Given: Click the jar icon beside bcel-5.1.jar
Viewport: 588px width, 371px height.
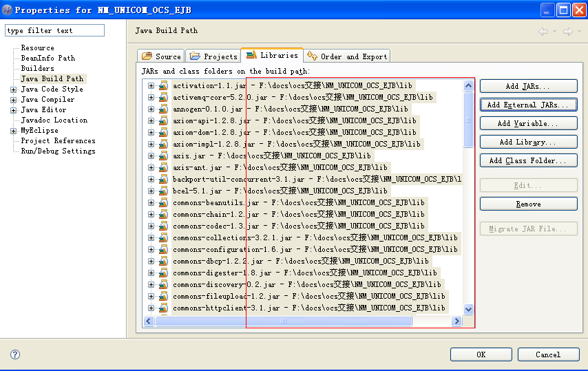Looking at the screenshot, I should point(163,191).
